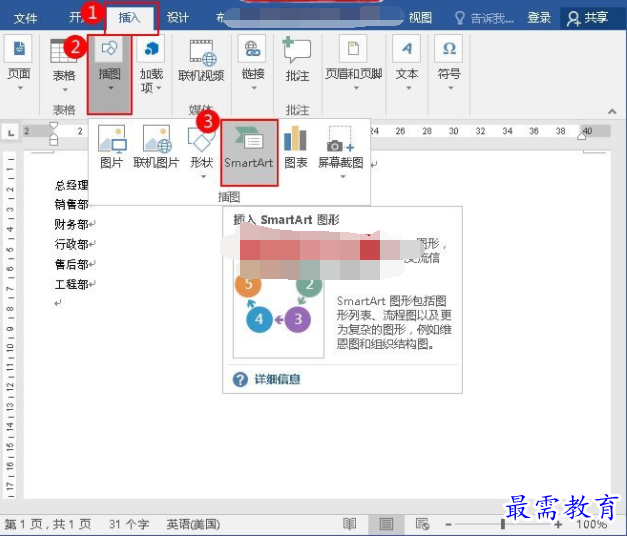Click the 销售部 text line in the document
This screenshot has width=627, height=539.
(72, 204)
